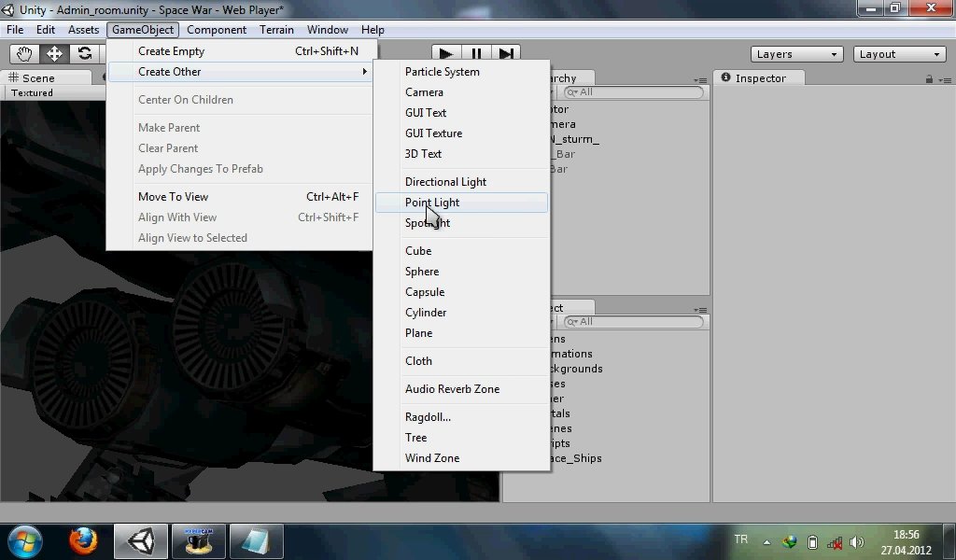Screen dimensions: 956x560
Task: Open the volume control in system tray
Action: (857, 541)
